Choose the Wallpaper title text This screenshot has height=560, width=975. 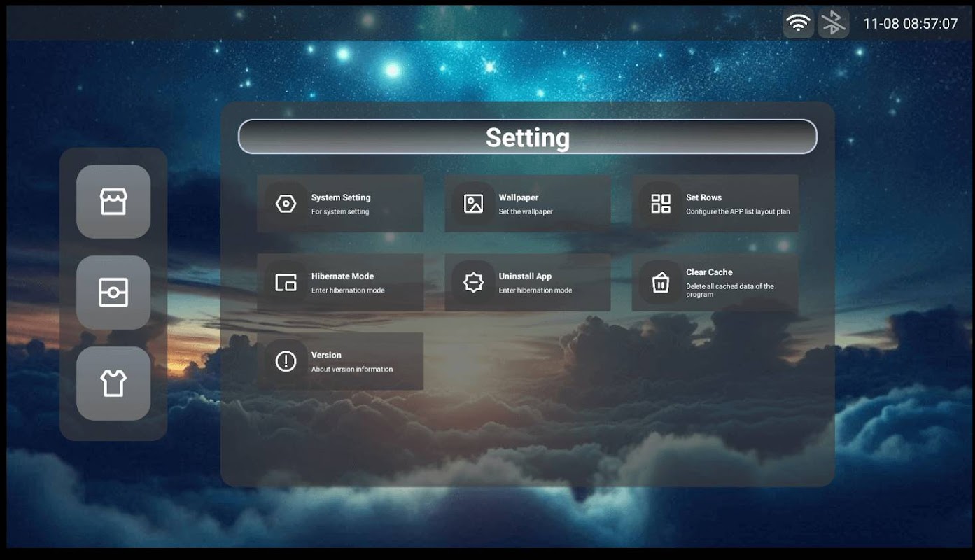pos(519,197)
